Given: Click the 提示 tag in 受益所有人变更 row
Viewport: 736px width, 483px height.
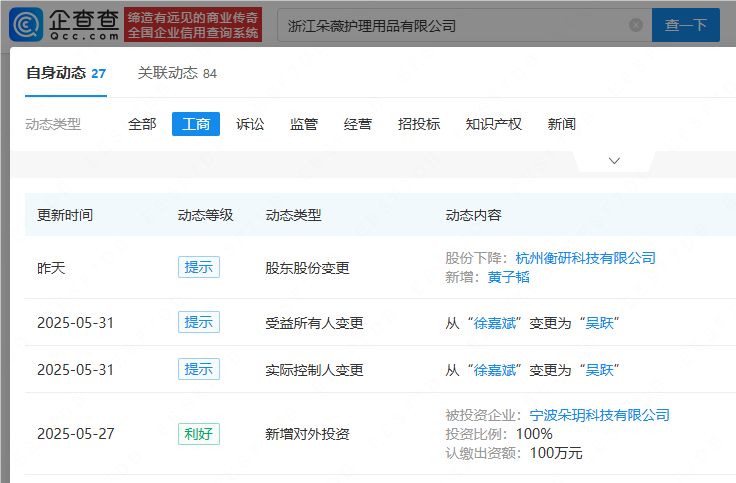Looking at the screenshot, I should click(199, 322).
